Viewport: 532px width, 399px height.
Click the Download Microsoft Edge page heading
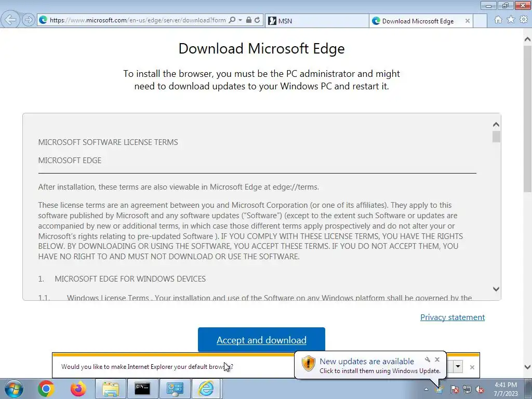point(261,48)
